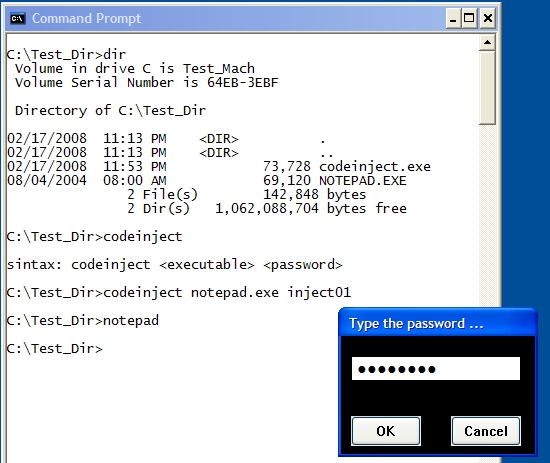The image size is (550, 463).
Task: Click the 'codeinject.exe' file name
Action: [x=375, y=167]
